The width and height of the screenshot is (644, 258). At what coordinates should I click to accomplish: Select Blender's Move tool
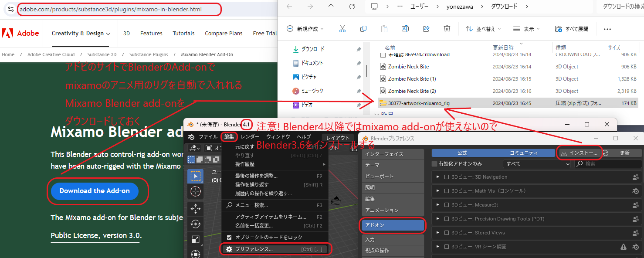pyautogui.click(x=196, y=208)
